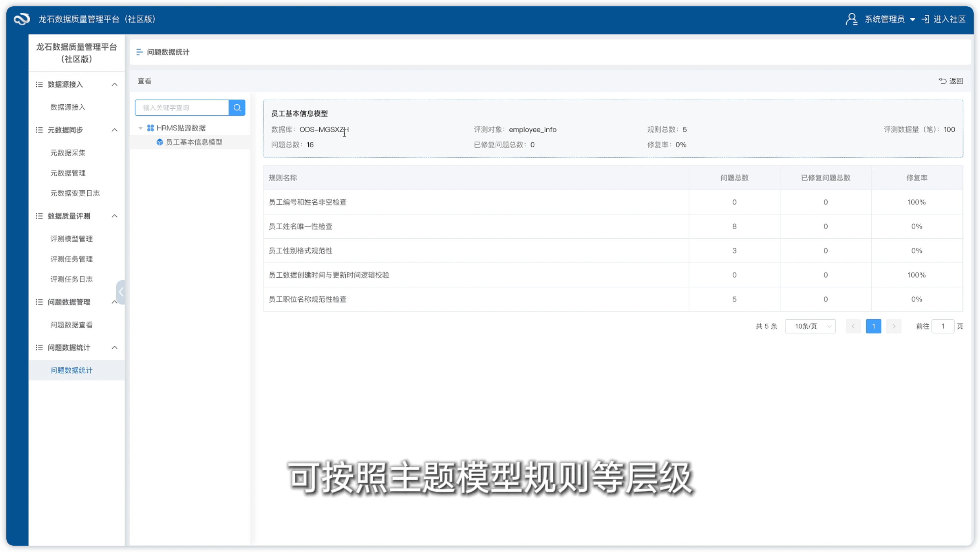980x552 pixels.
Task: Click row 员工性别格式规范性
Action: (613, 250)
